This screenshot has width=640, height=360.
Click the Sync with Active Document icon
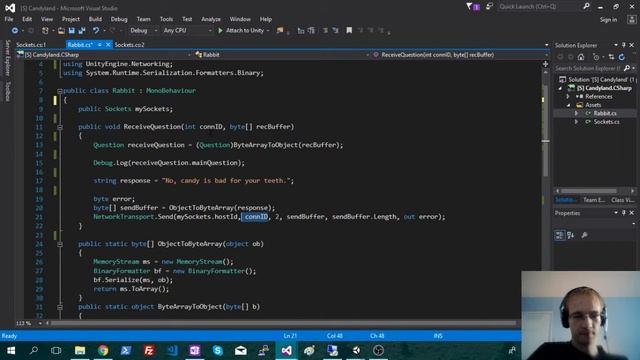pyautogui.click(x=611, y=57)
